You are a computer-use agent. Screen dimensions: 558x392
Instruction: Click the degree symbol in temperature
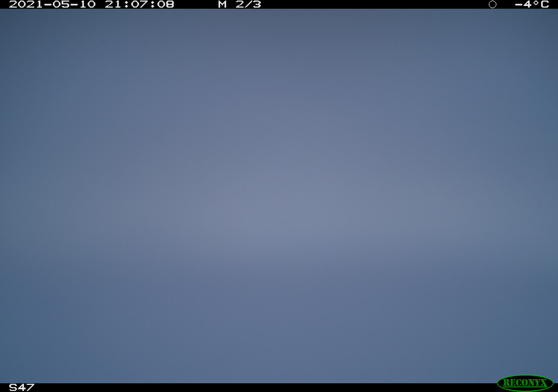click(x=536, y=3)
